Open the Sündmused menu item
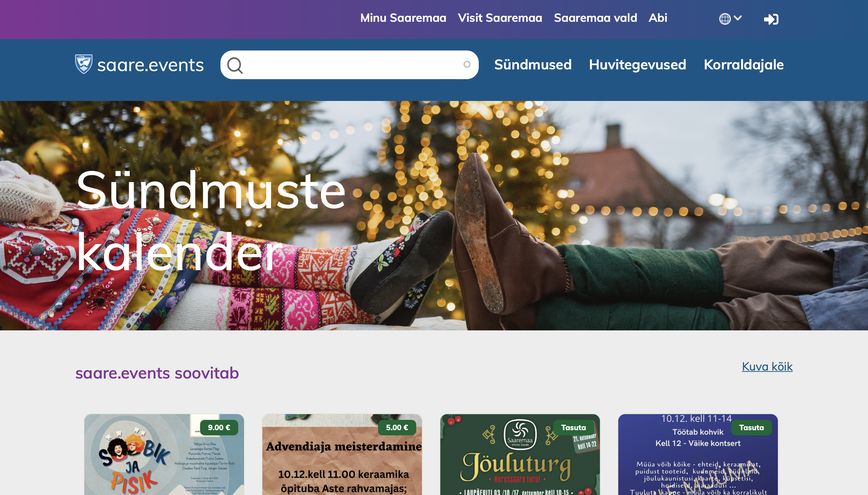The width and height of the screenshot is (868, 495). click(533, 65)
